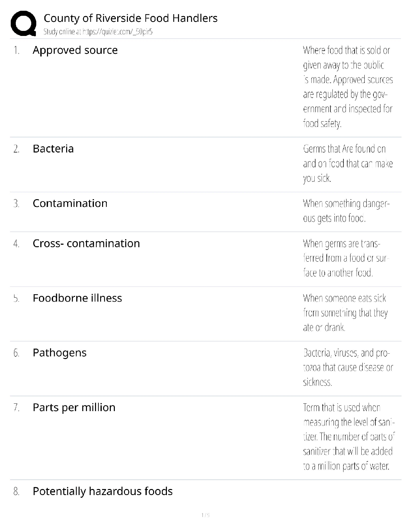Click the Foodborne illness term
This screenshot has height=532, width=411.
77,298
